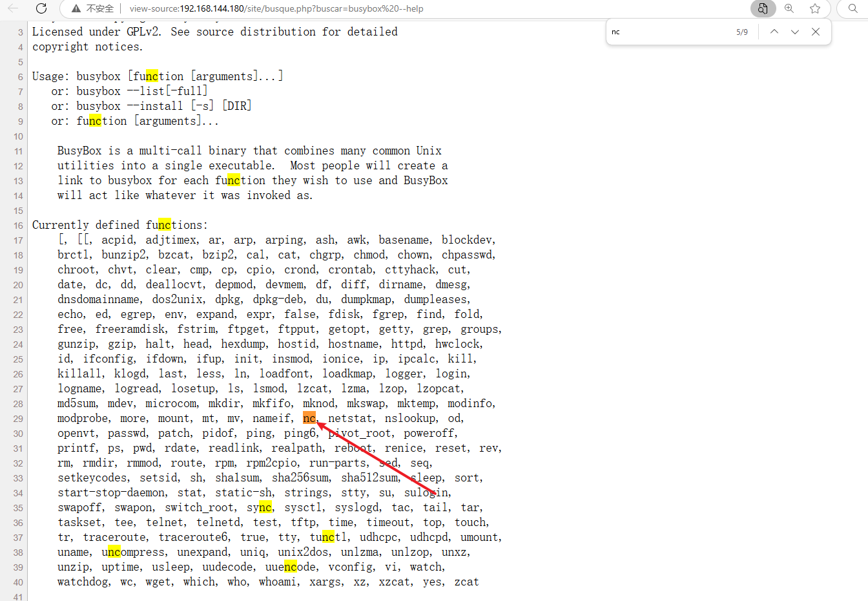Click 'busybox --install [-s] [DIR]' line
Screen dimensions: 868x601
(x=164, y=106)
